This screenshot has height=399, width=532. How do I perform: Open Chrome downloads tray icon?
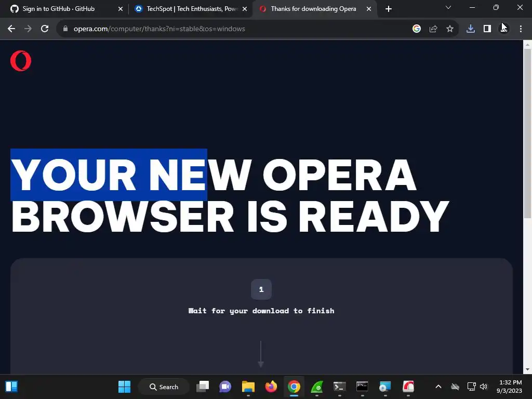pyautogui.click(x=471, y=29)
